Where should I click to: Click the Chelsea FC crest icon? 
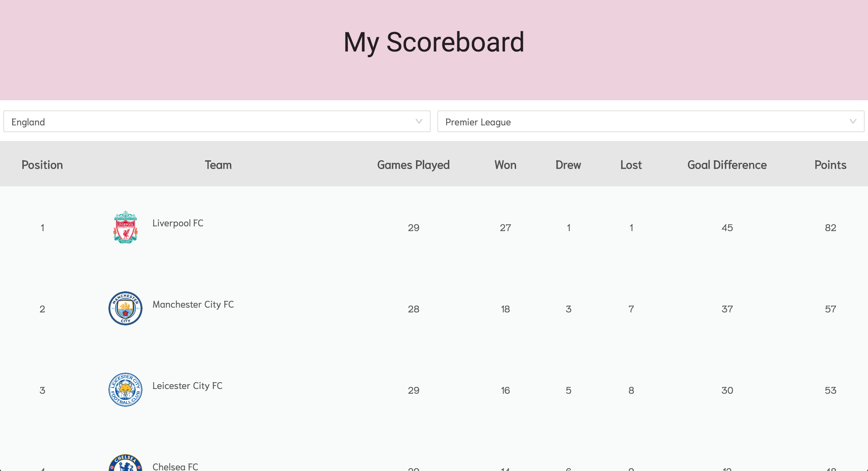pyautogui.click(x=125, y=463)
